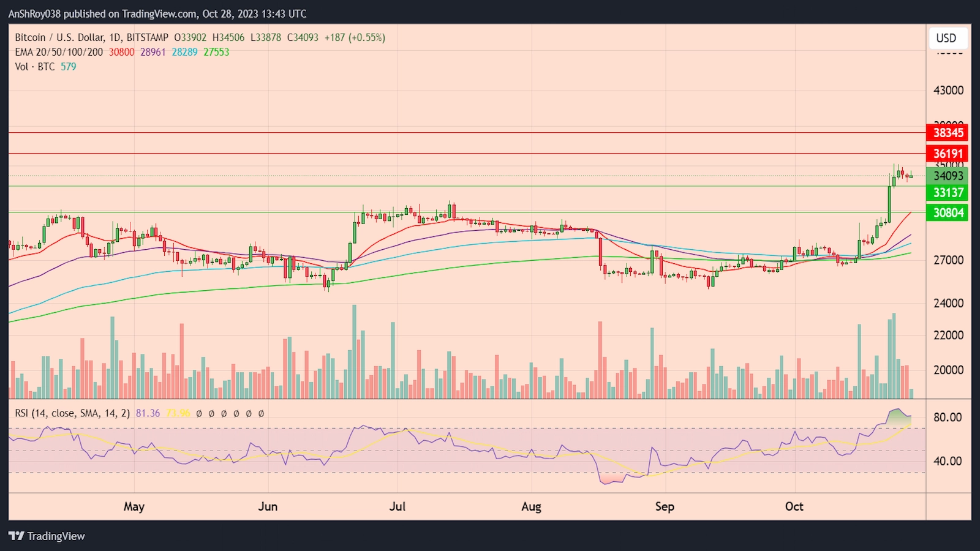This screenshot has height=551, width=980.
Task: Click the last ø symbol in the RSI legend
Action: [260, 413]
